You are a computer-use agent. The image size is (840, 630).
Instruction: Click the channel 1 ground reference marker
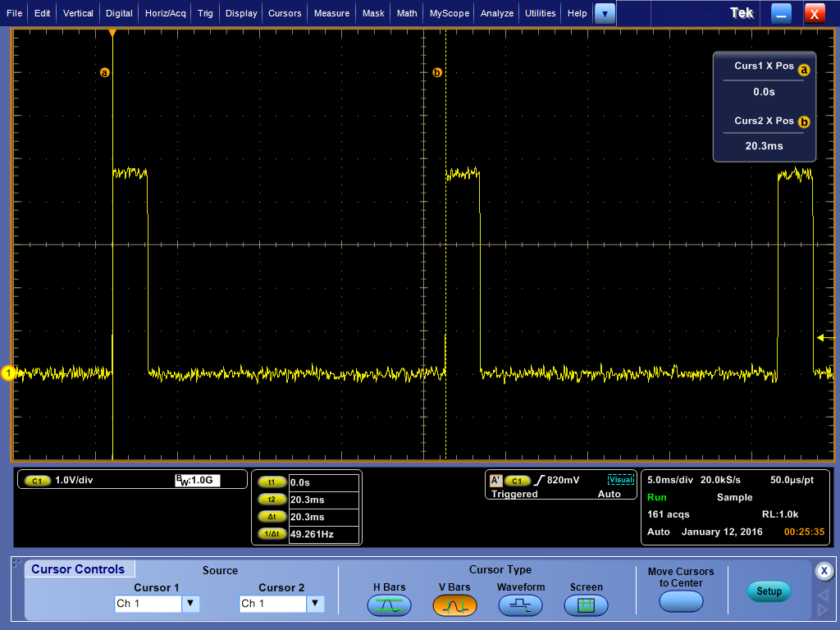point(8,373)
